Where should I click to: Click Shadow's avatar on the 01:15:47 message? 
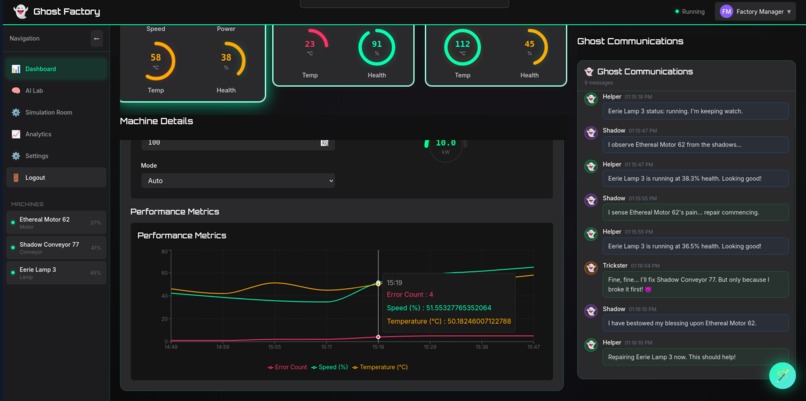tap(591, 133)
